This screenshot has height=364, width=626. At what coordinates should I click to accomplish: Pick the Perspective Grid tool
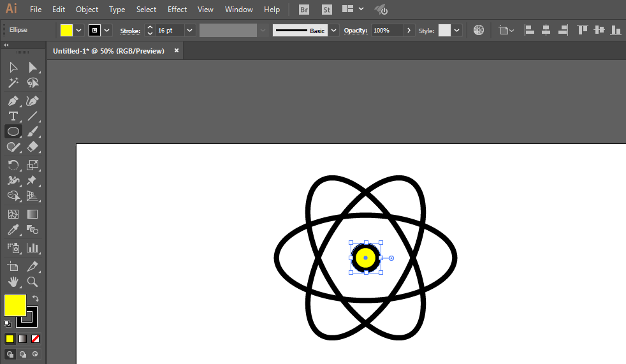click(33, 196)
